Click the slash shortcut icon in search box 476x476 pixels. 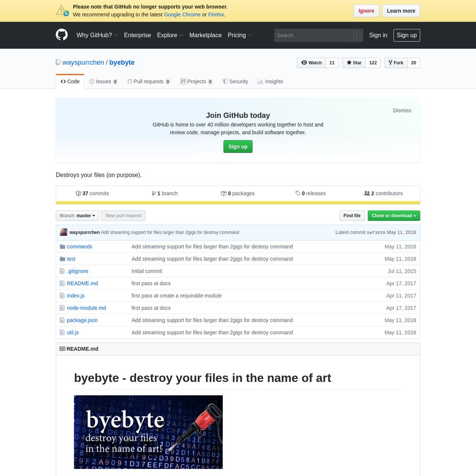[x=357, y=35]
